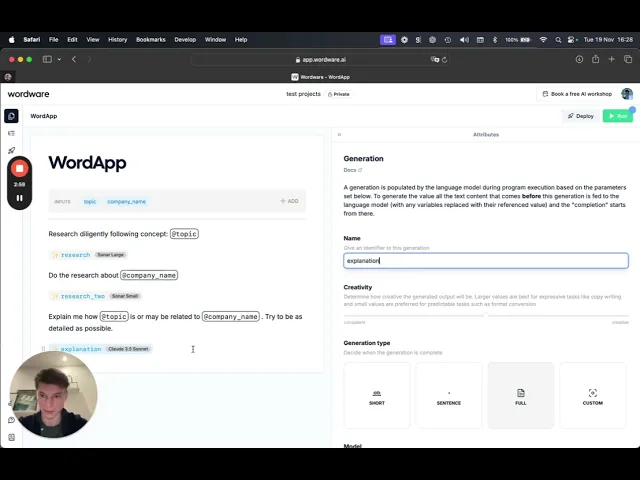Stop the screen recording
640x480 pixels.
pyautogui.click(x=19, y=169)
